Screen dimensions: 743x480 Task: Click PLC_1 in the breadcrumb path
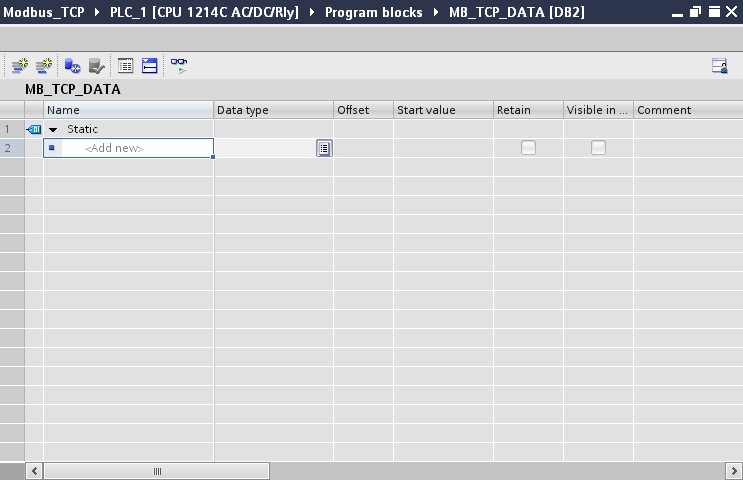(x=204, y=12)
